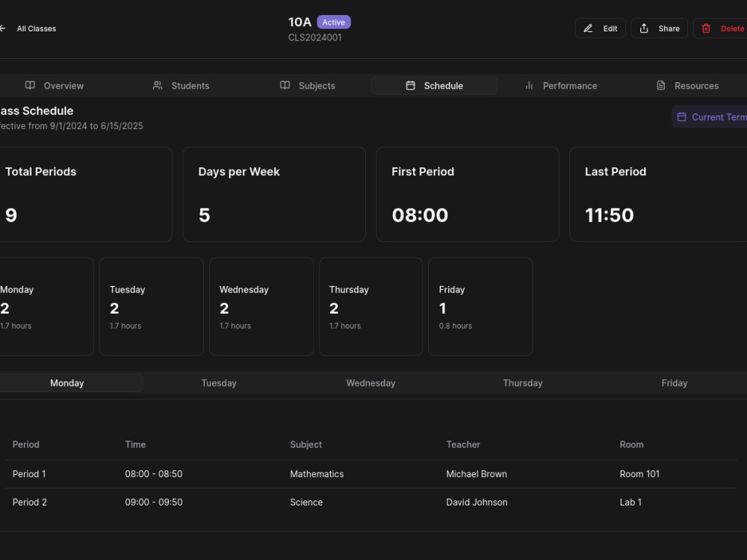Click the Subject column header
The width and height of the screenshot is (747, 560).
point(306,444)
